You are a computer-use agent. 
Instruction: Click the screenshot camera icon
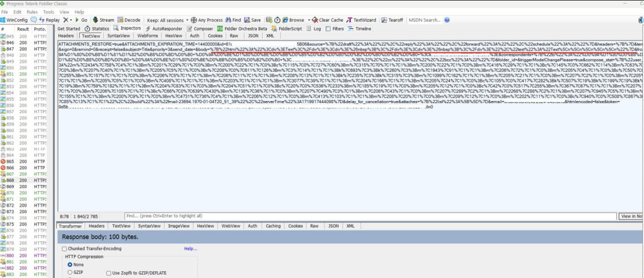coord(269,20)
